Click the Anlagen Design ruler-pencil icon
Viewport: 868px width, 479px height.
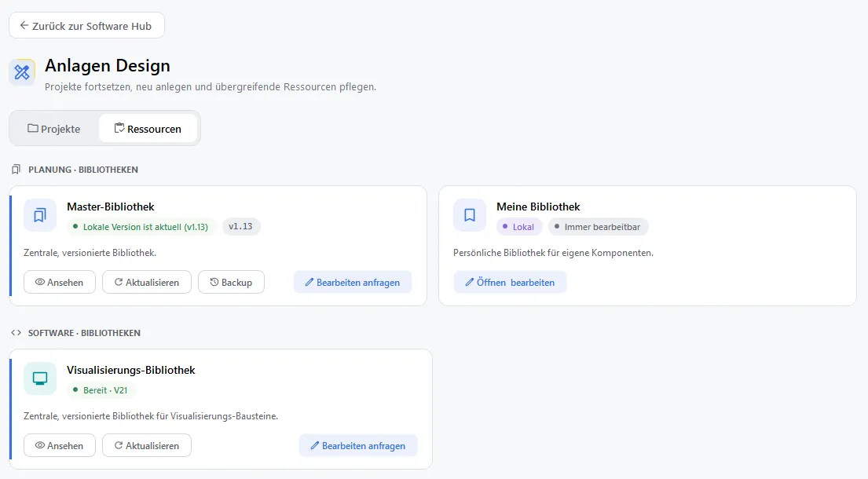coord(22,72)
